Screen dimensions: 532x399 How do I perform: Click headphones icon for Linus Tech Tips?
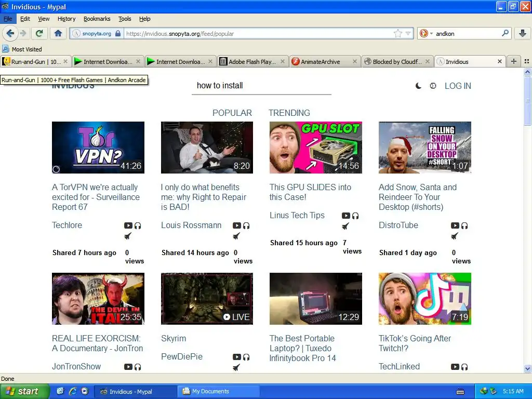355,216
